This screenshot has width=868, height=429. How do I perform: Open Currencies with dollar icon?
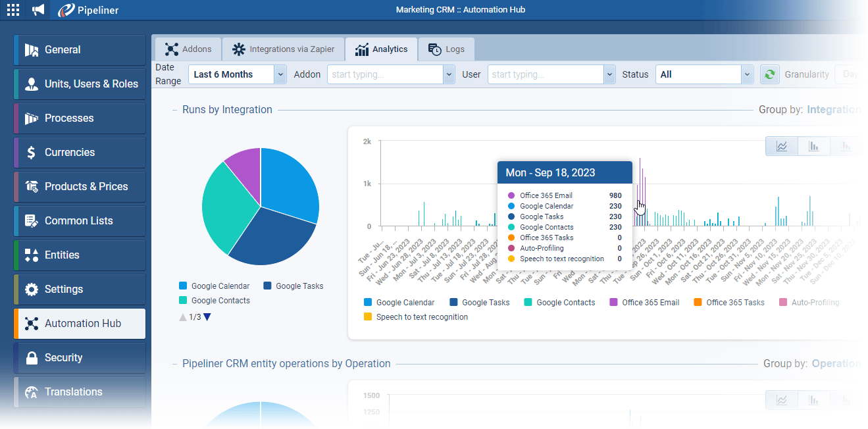tap(79, 153)
